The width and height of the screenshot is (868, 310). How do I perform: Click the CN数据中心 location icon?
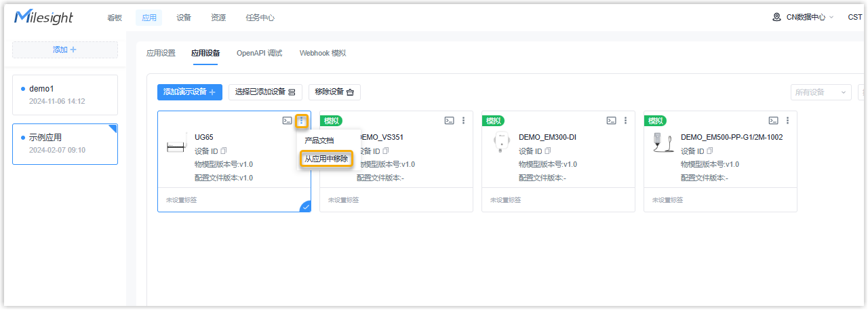[777, 18]
